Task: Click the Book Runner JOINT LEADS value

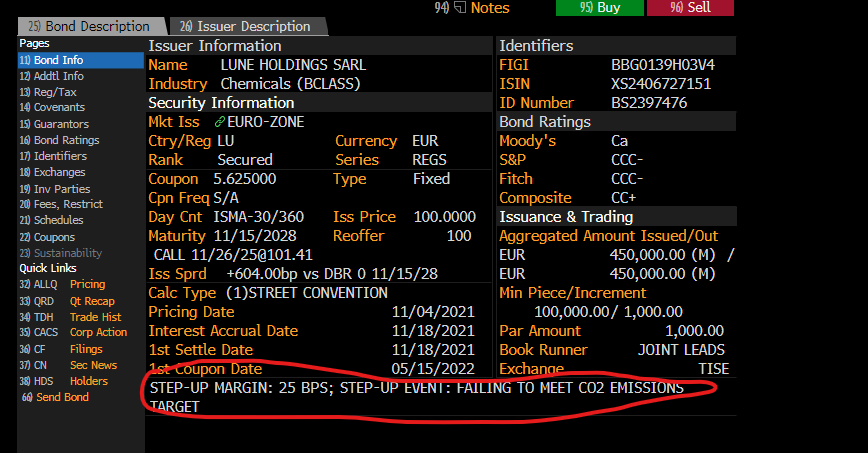Action: (681, 350)
